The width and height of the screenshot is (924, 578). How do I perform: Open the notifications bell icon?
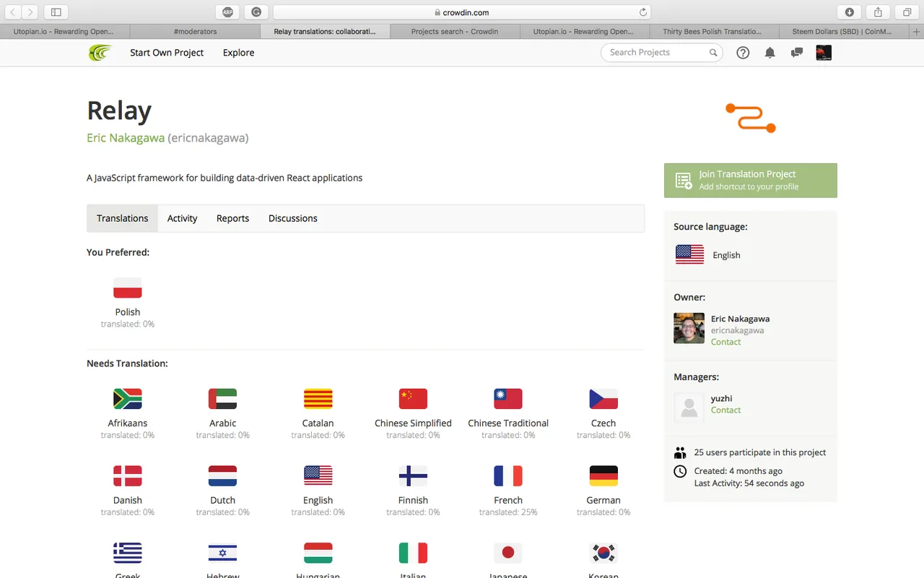770,53
